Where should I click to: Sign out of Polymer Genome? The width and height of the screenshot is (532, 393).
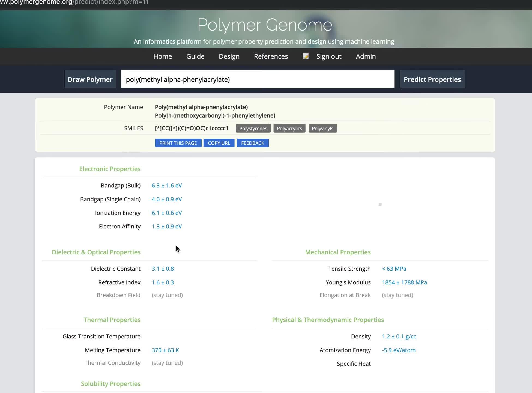coord(328,56)
